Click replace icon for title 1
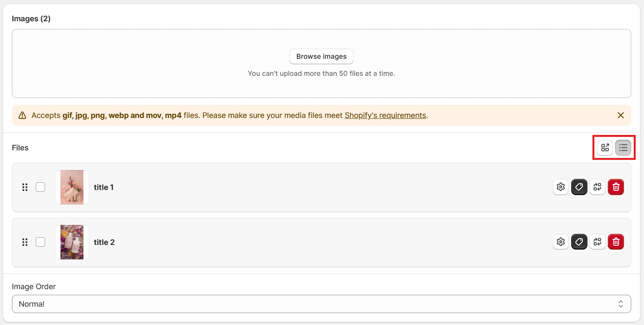Viewport: 644px width, 325px height. (x=598, y=187)
